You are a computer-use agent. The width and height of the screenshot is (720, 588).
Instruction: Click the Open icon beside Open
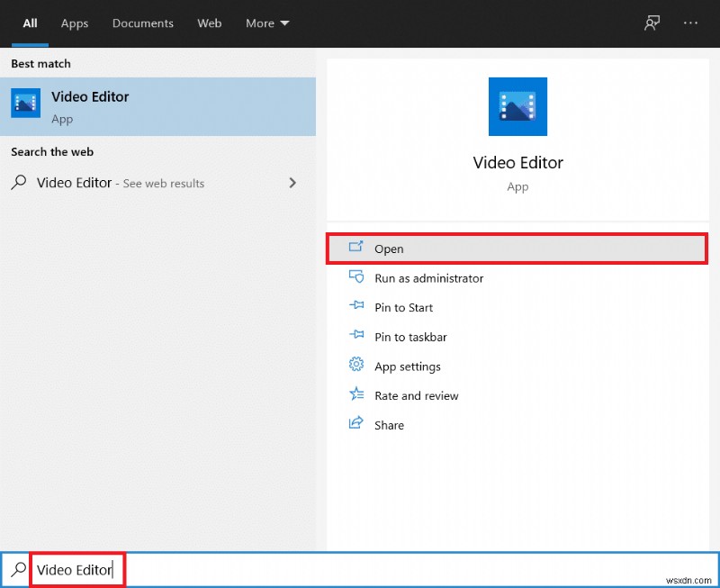[356, 249]
